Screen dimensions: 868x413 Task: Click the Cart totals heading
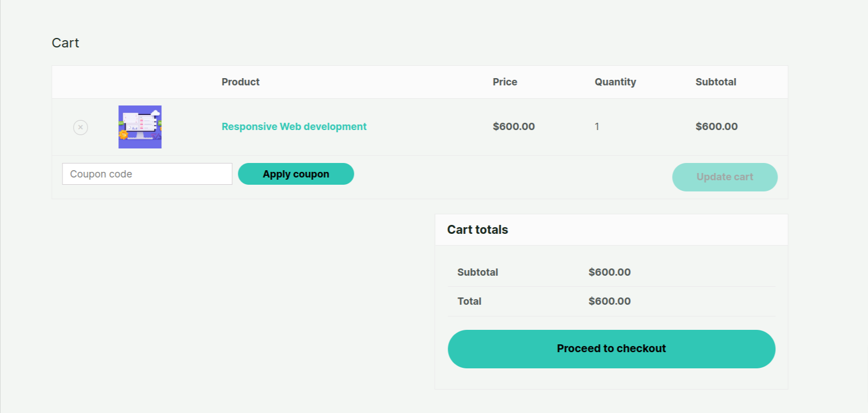click(x=477, y=229)
